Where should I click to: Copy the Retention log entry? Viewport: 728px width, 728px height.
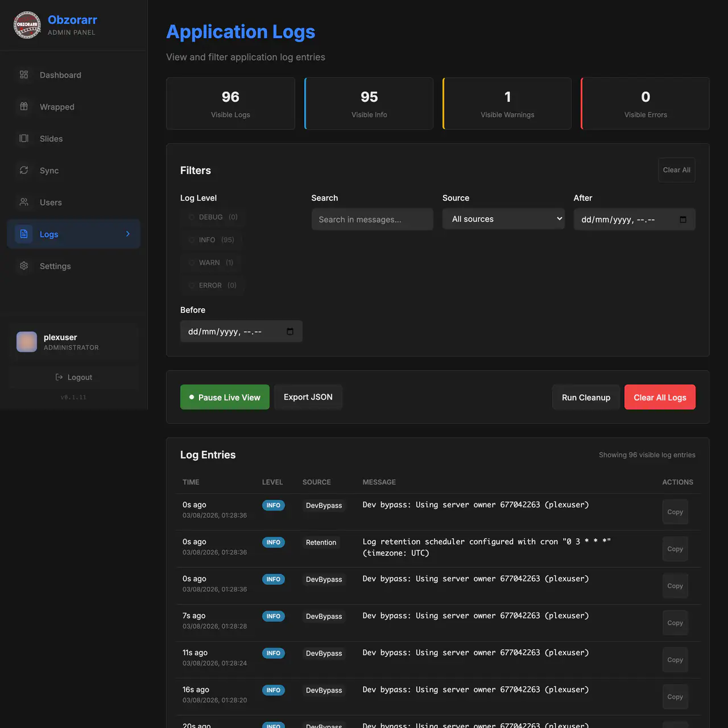click(675, 549)
